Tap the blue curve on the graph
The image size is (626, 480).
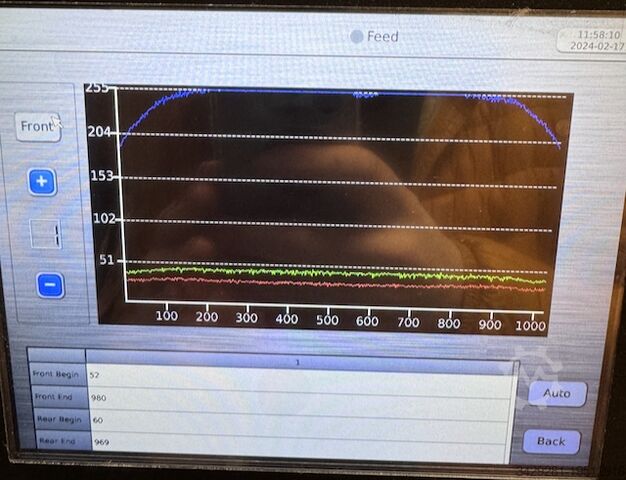300,92
